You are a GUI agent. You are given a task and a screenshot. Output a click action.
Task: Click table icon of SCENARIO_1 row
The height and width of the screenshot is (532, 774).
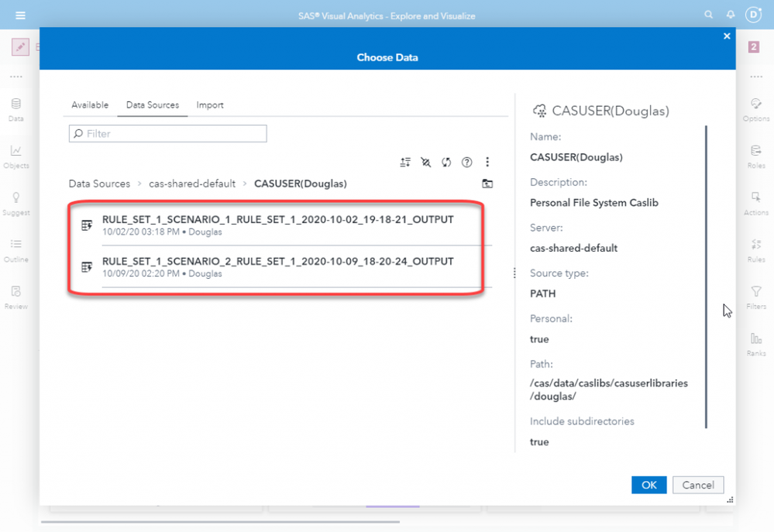[87, 225]
